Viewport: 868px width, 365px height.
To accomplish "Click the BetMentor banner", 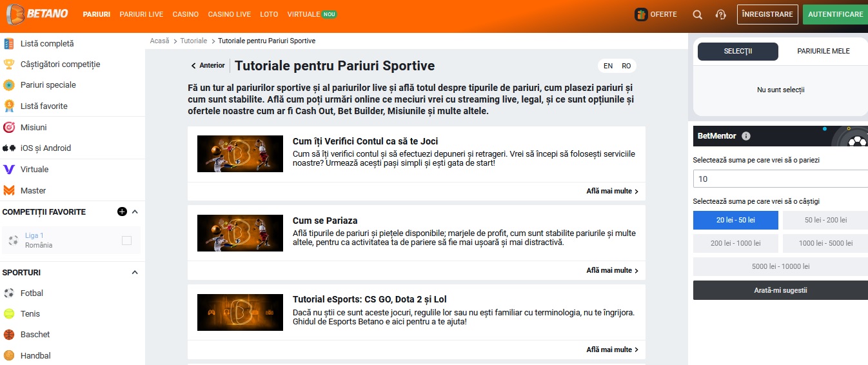I will click(x=780, y=136).
